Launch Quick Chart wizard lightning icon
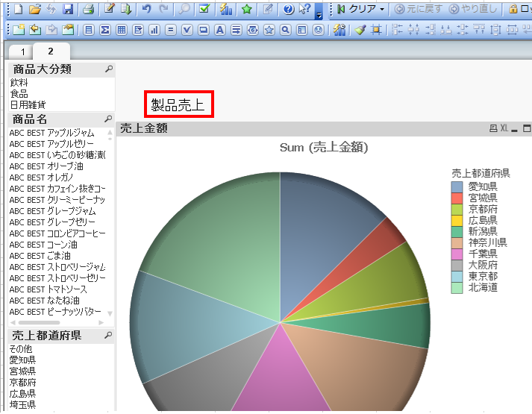 (x=225, y=9)
